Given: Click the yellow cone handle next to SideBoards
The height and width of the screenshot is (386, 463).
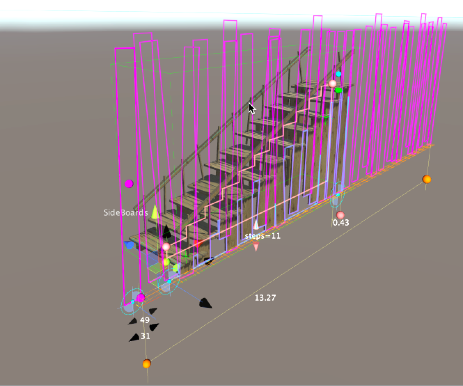Looking at the screenshot, I should tap(155, 212).
